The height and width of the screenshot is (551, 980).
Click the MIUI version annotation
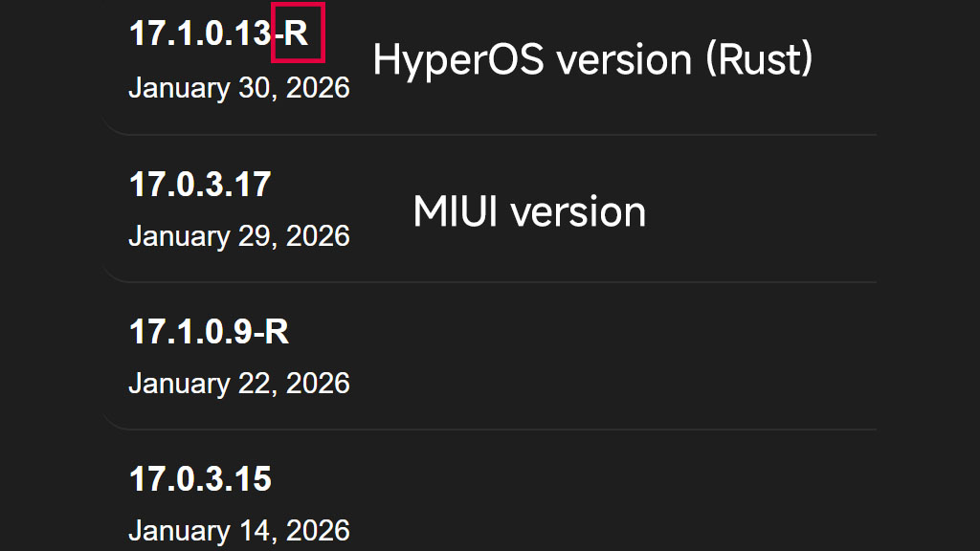click(529, 211)
